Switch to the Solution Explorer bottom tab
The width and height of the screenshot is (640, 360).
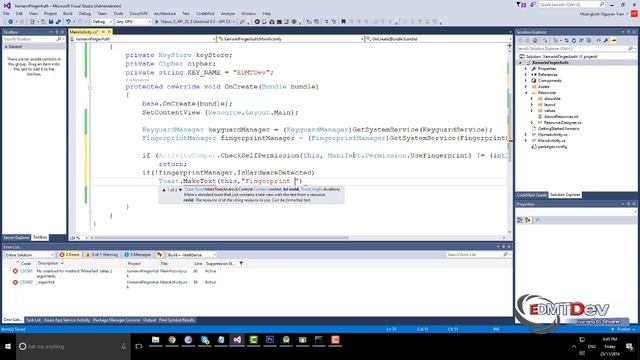click(565, 195)
